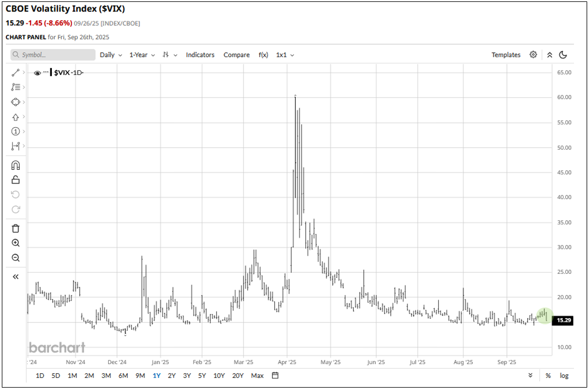Toggle the magnet snap mode

tap(15, 165)
